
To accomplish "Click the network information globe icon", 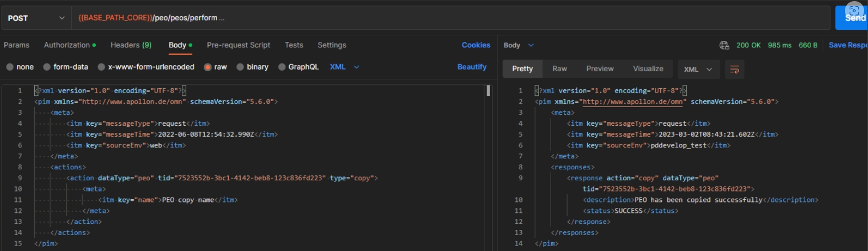I will (x=724, y=45).
